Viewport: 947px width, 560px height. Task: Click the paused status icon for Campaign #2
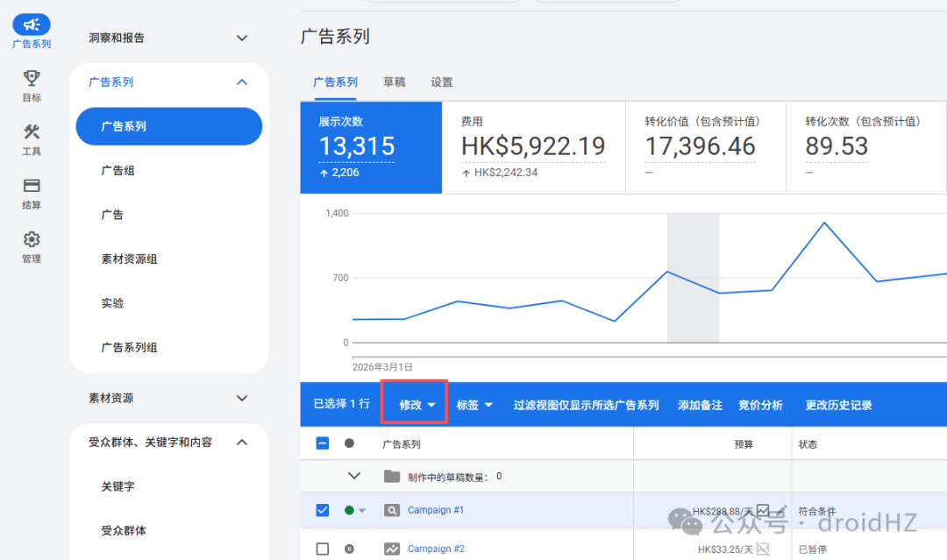coord(349,549)
